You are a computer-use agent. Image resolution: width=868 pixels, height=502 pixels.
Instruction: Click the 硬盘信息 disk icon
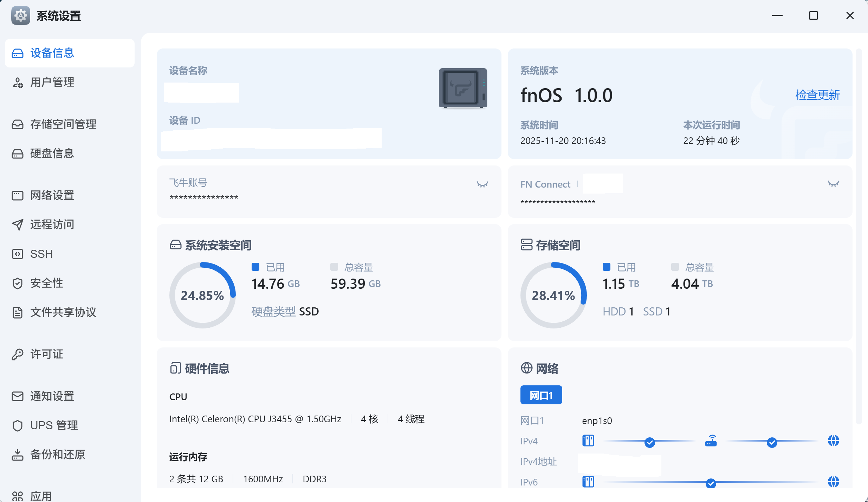(18, 154)
